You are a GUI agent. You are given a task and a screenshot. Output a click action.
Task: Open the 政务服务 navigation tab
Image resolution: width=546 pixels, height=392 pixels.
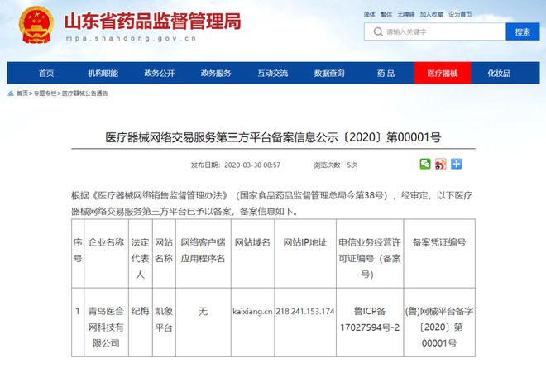point(216,73)
